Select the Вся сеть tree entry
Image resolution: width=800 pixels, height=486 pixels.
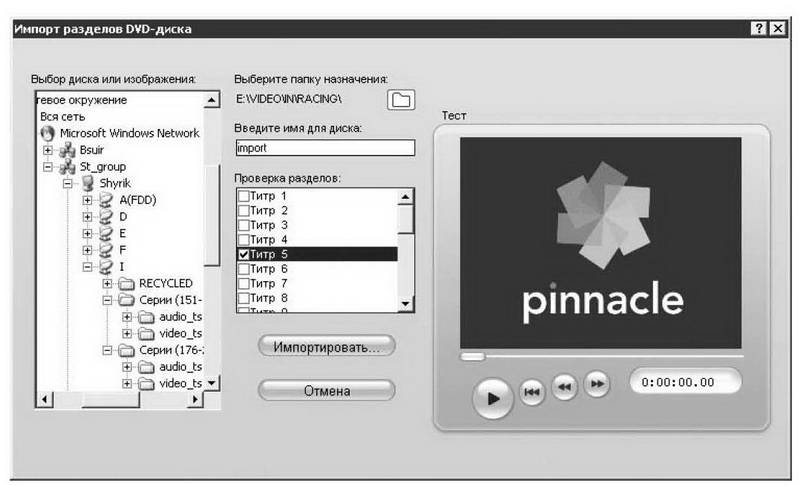pos(63,117)
